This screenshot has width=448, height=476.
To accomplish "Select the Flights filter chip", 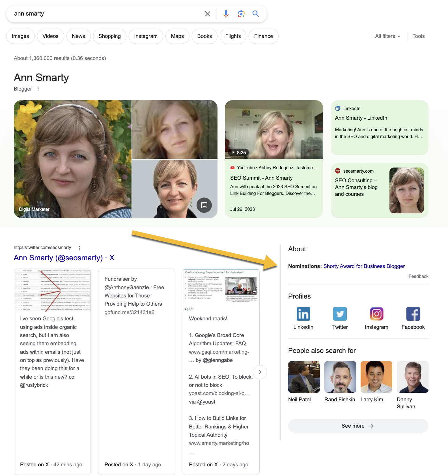I will 233,36.
